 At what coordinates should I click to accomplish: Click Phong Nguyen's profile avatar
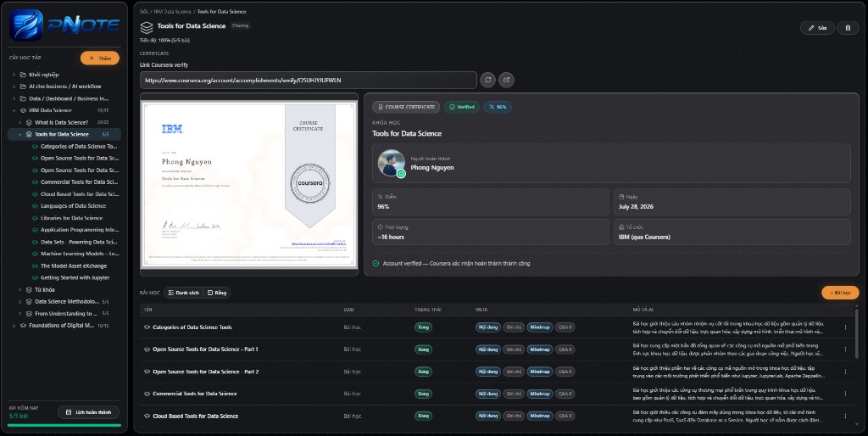pyautogui.click(x=392, y=163)
